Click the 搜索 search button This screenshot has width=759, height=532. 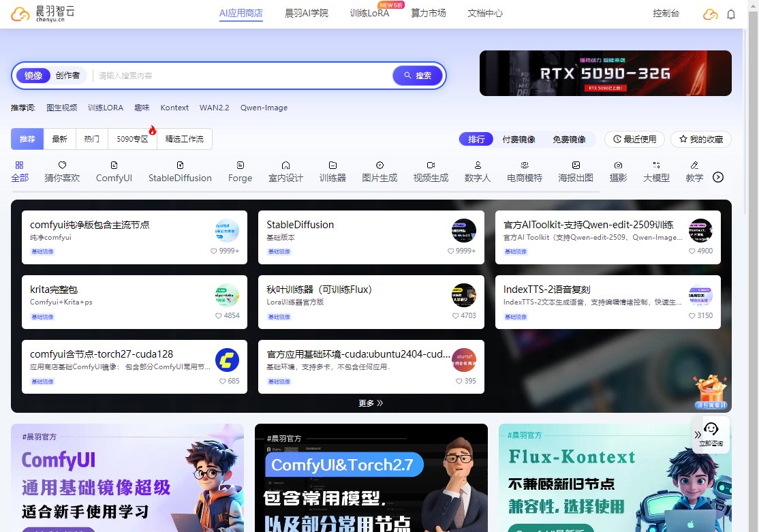click(x=418, y=76)
